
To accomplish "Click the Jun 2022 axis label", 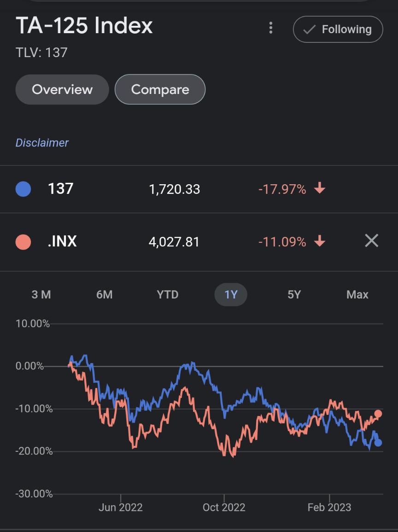I will [x=120, y=507].
